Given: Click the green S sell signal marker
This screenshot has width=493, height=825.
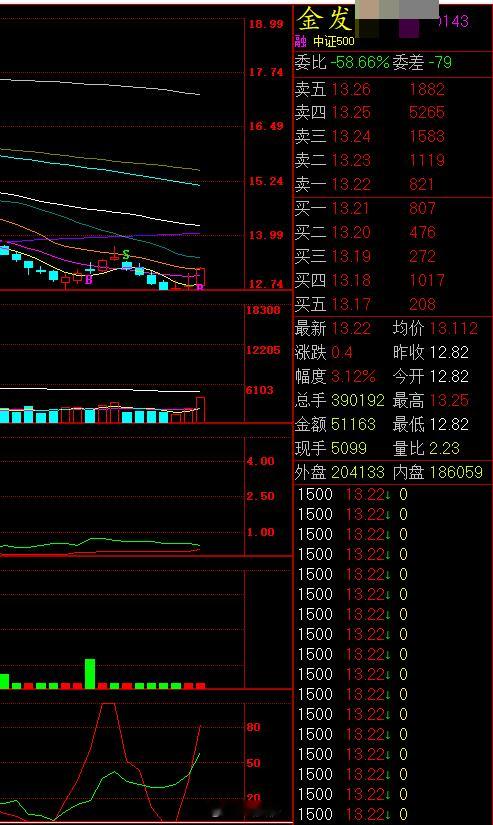Looking at the screenshot, I should (x=126, y=255).
